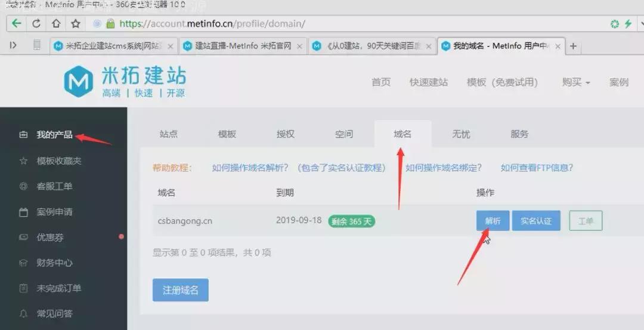Open the 购买 dropdown menu
The height and width of the screenshot is (330, 644).
tap(576, 82)
